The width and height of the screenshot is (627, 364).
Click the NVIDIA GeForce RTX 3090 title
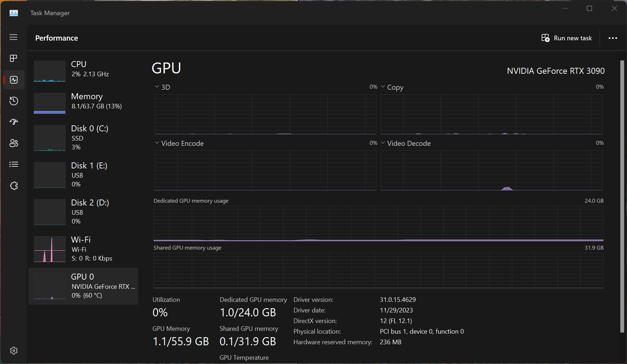click(x=556, y=71)
